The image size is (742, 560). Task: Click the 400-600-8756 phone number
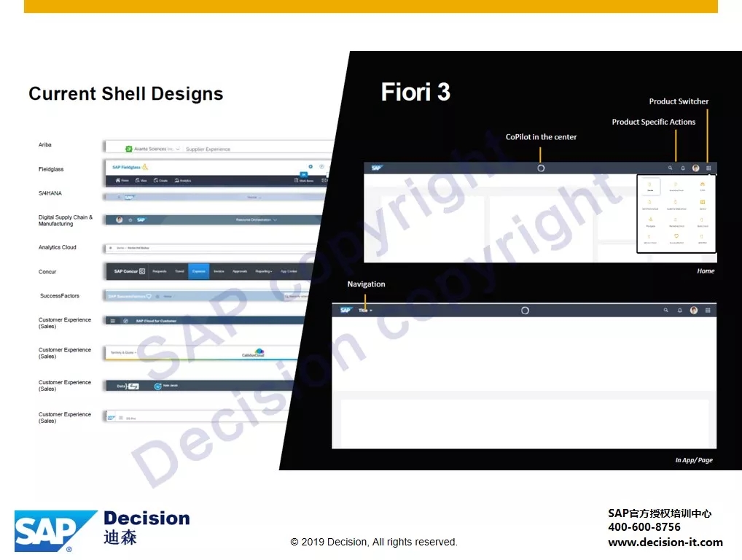(x=644, y=527)
